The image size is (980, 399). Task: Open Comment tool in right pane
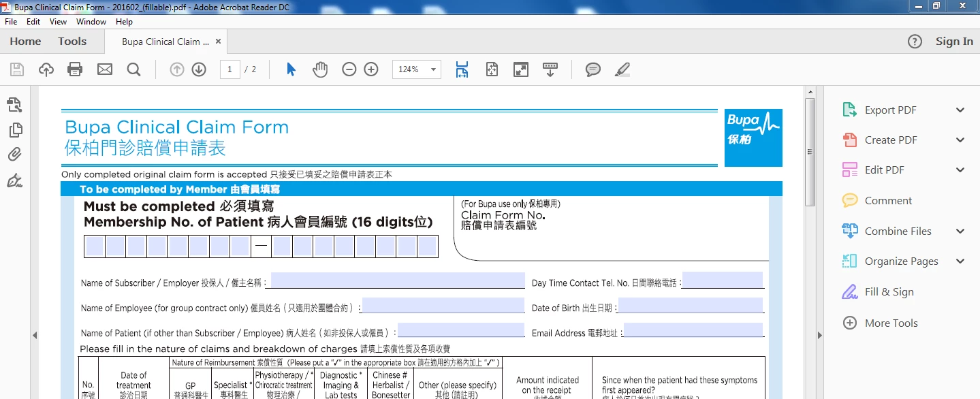tap(888, 201)
